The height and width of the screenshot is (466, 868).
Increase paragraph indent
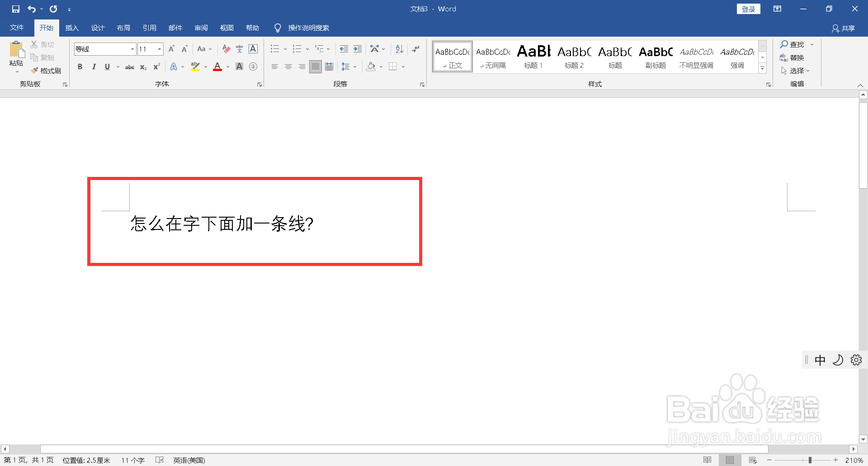tap(358, 49)
